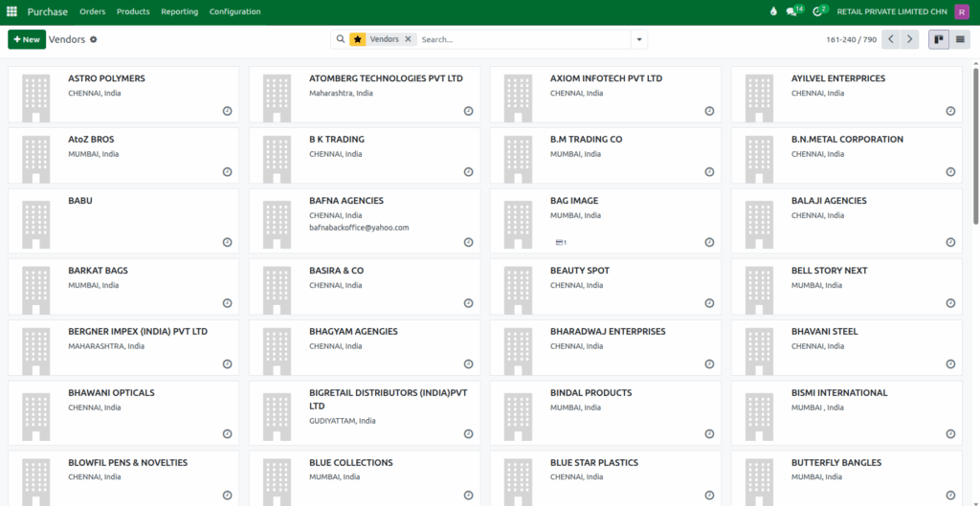Open activity clock on BAG IMAGE card
The image size is (980, 506).
tap(709, 242)
